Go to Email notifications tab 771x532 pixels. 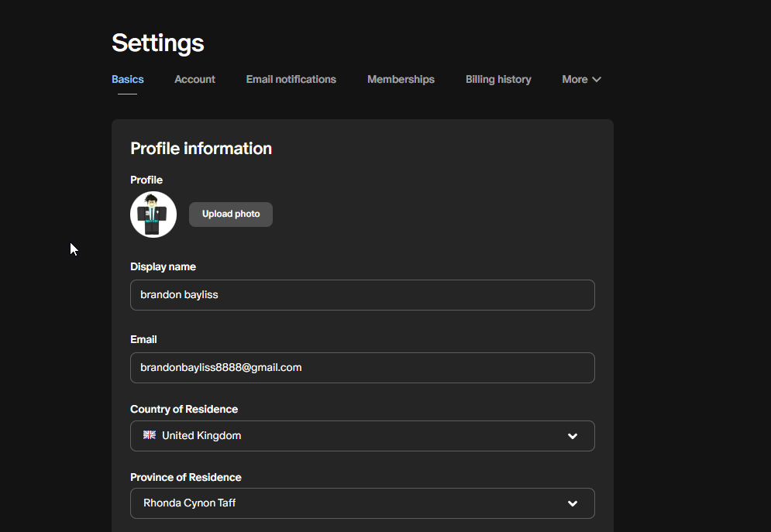[291, 80]
